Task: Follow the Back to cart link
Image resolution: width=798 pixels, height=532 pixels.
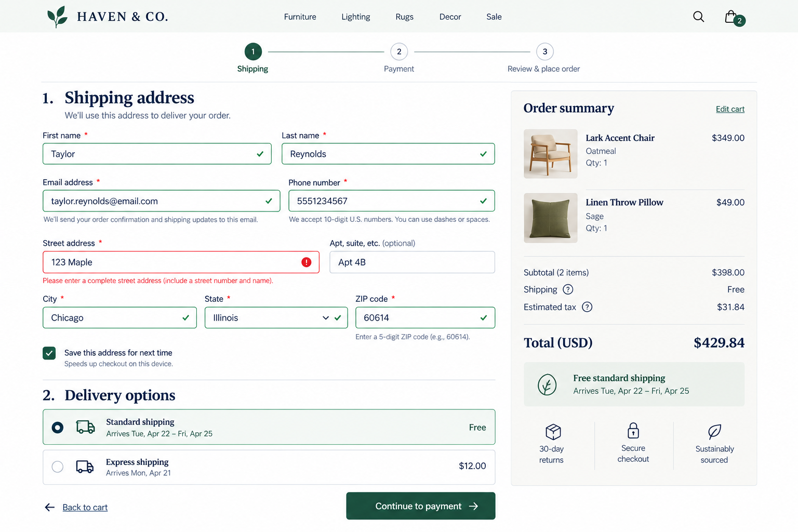Action: coord(85,508)
